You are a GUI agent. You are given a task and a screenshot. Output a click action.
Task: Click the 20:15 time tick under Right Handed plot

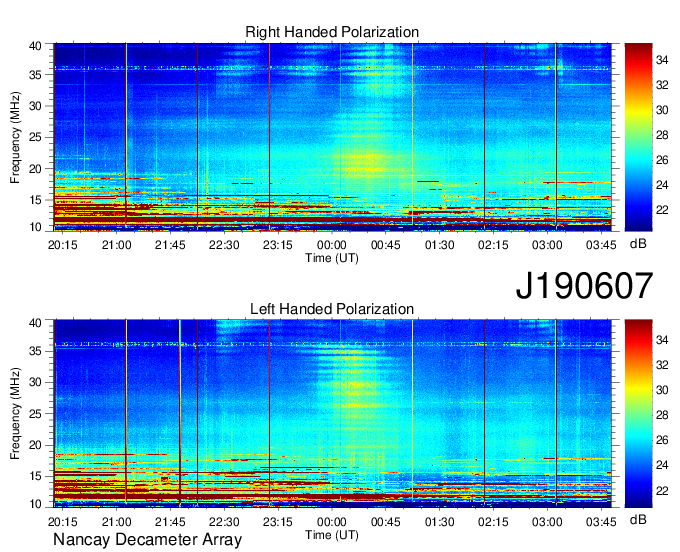[x=62, y=245]
